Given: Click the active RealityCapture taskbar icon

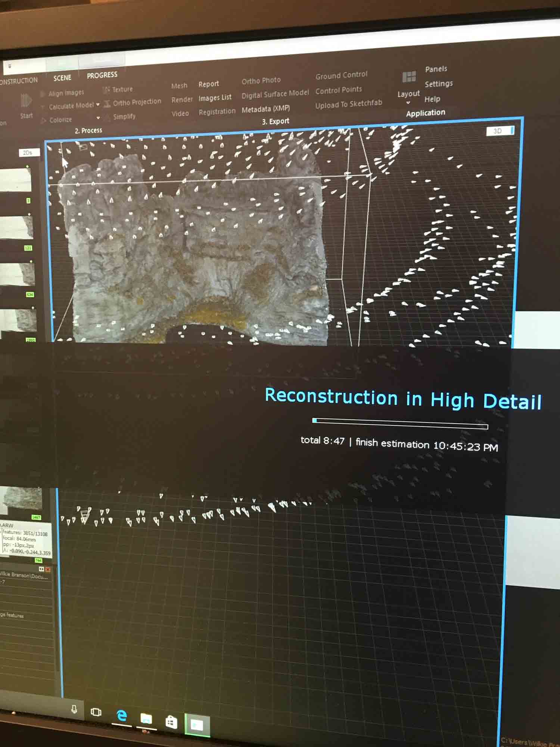Looking at the screenshot, I should 197,725.
